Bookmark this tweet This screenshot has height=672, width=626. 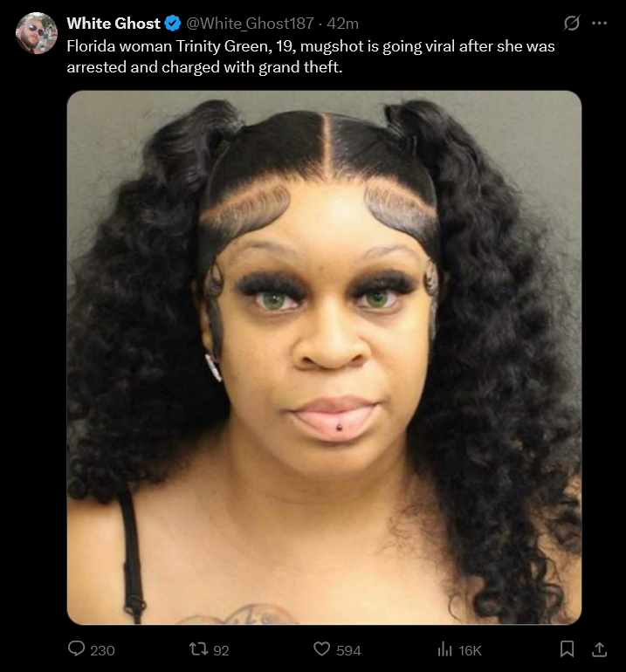[568, 648]
